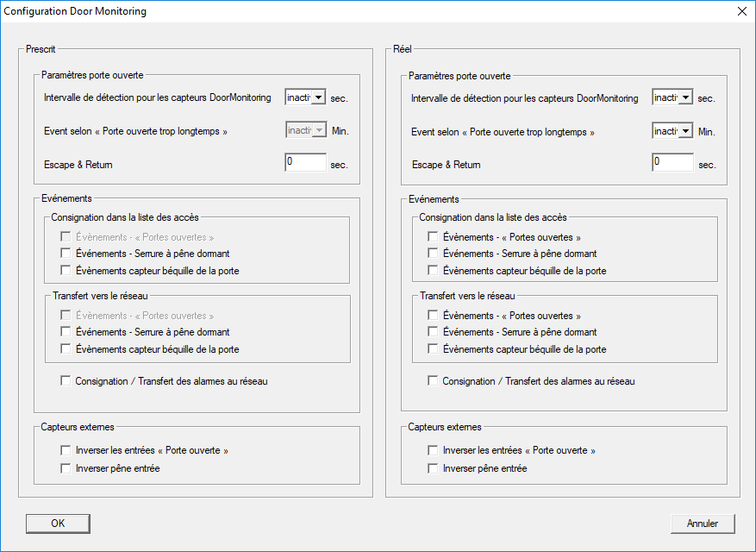Screen dimensions: 756x552
Task: Open Réel detection interval dropdown
Action: click(x=685, y=97)
